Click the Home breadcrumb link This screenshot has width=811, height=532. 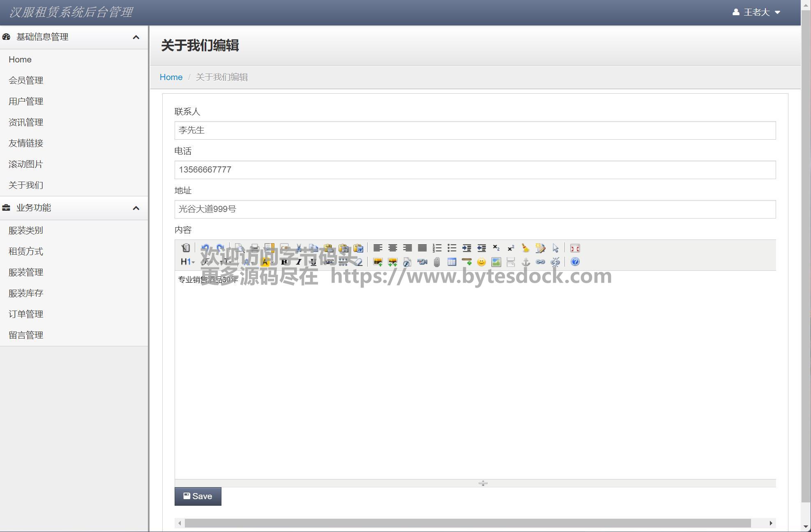click(171, 77)
